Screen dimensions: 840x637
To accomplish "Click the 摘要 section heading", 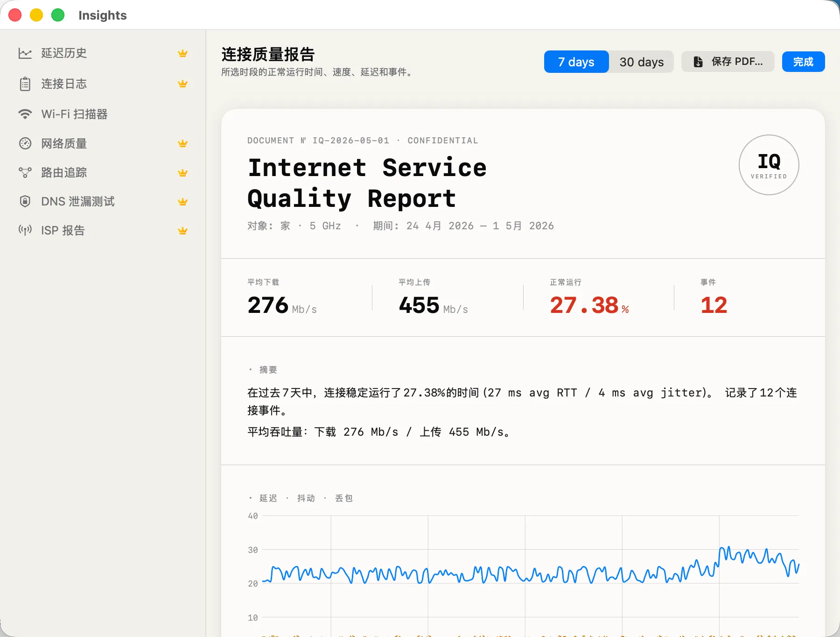I will [x=268, y=370].
